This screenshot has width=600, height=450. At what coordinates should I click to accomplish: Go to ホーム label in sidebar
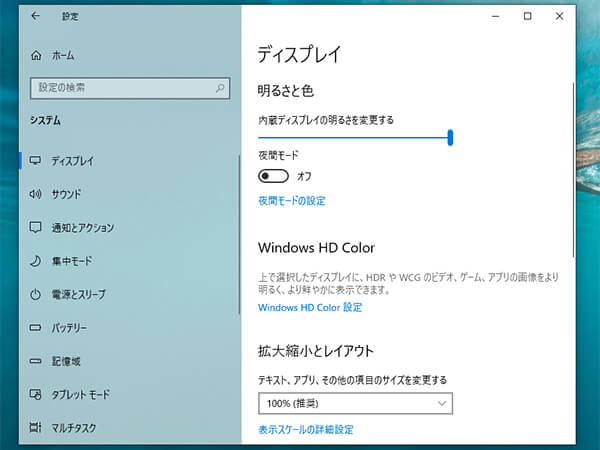63,55
